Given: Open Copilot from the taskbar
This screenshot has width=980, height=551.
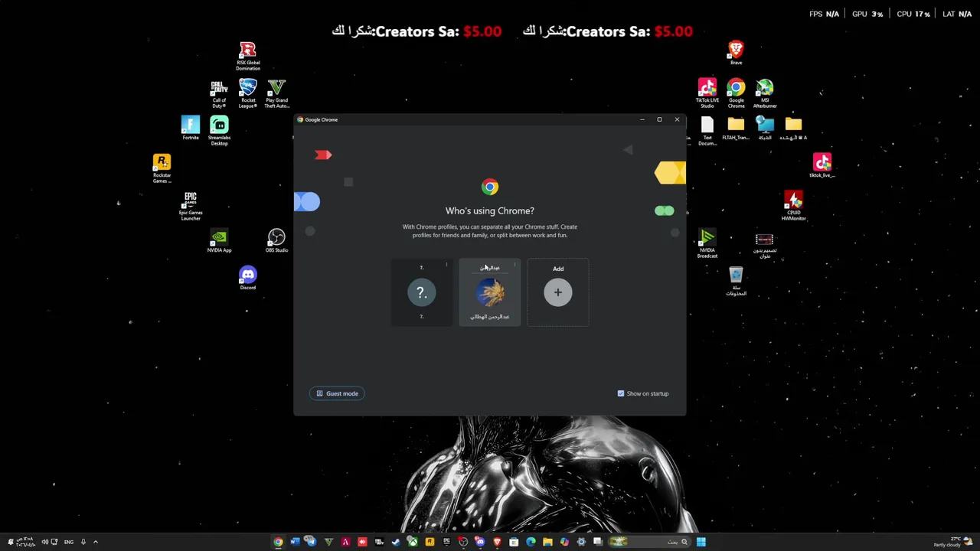Looking at the screenshot, I should 564,542.
